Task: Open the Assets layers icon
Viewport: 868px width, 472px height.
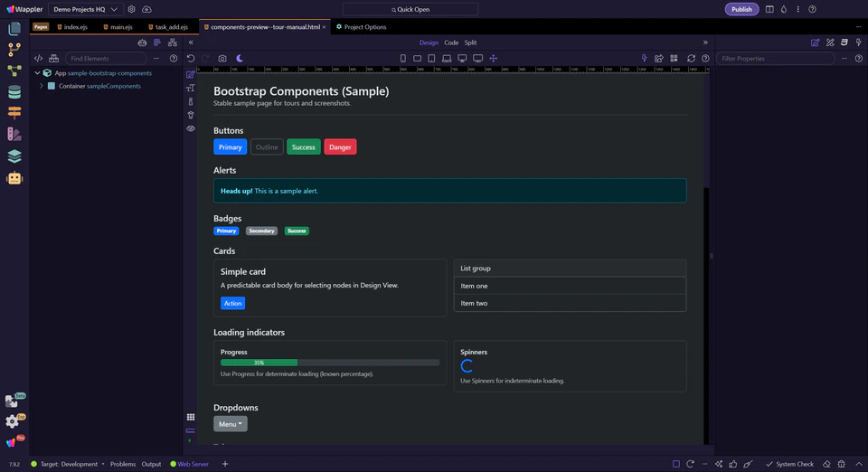Action: click(14, 156)
